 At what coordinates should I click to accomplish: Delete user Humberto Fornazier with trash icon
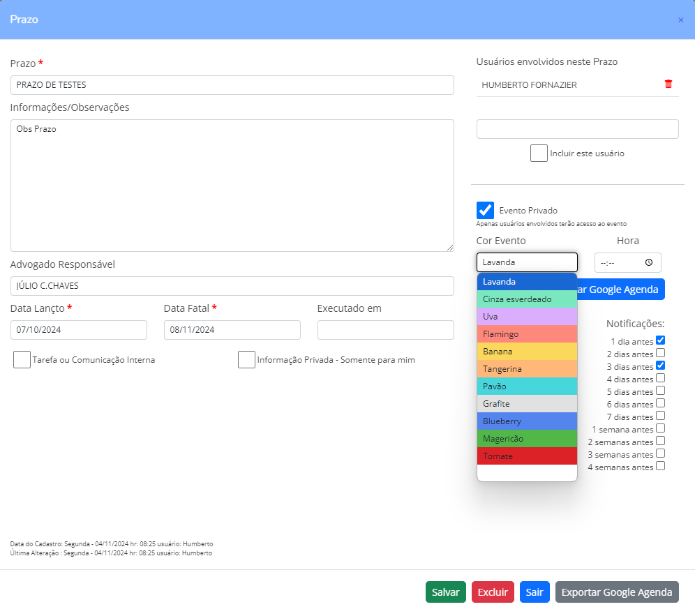coord(668,84)
